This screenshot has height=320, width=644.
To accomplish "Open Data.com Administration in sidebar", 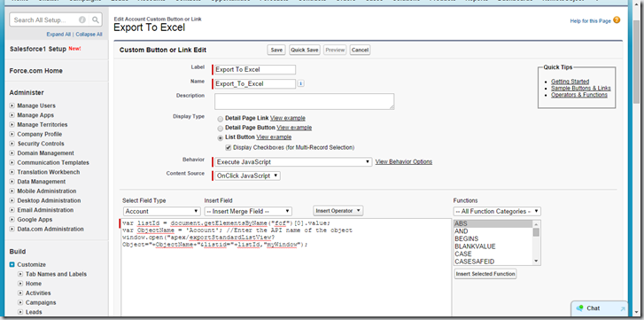I will 50,229.
